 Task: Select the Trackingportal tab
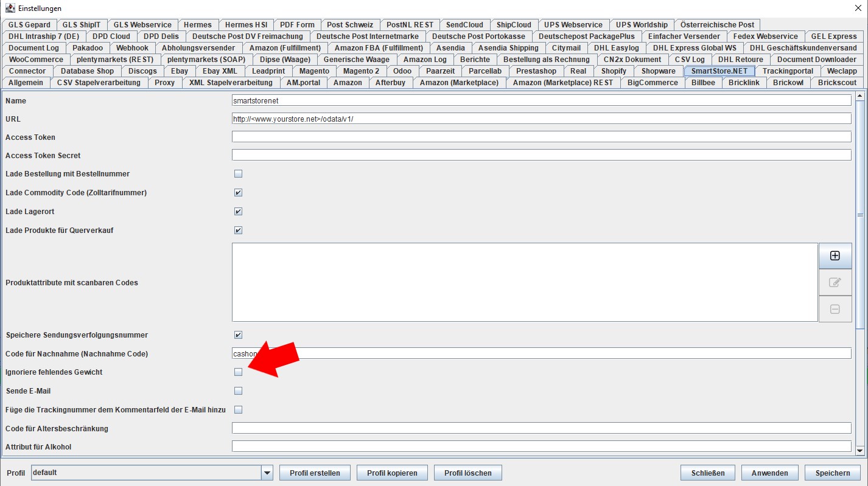pos(788,71)
